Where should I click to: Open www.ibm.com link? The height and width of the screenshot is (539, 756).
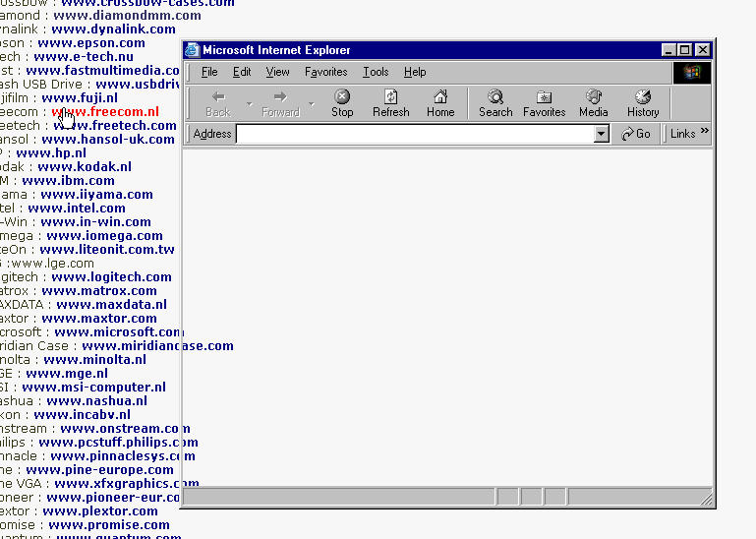click(69, 180)
